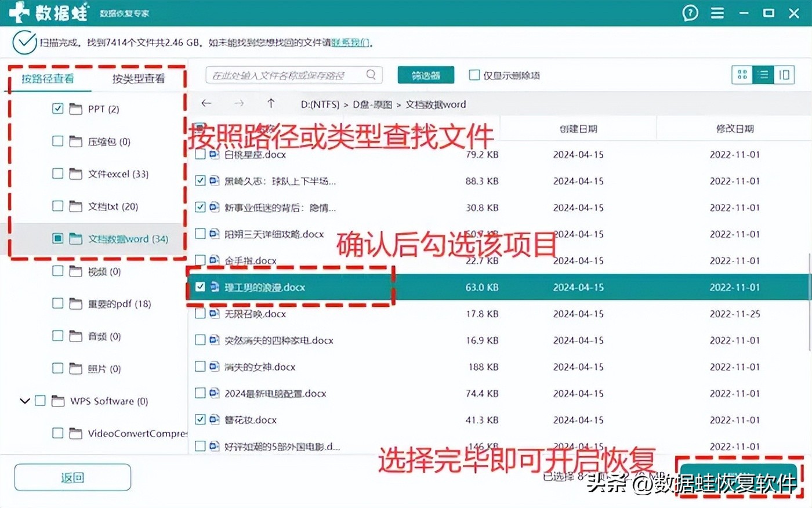
Task: Check the 视频 (0) folder checkbox
Action: point(57,271)
